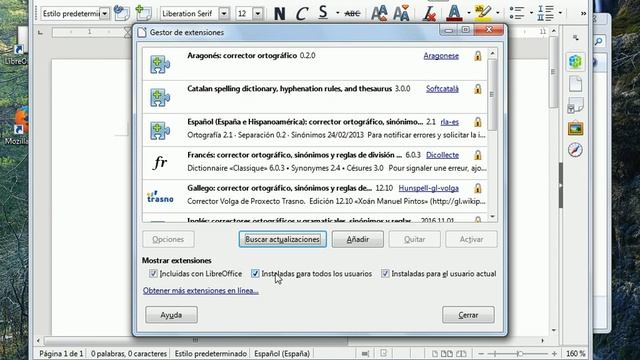This screenshot has width=640, height=360.
Task: Apply the yellow highlighting color icon
Action: (483, 13)
